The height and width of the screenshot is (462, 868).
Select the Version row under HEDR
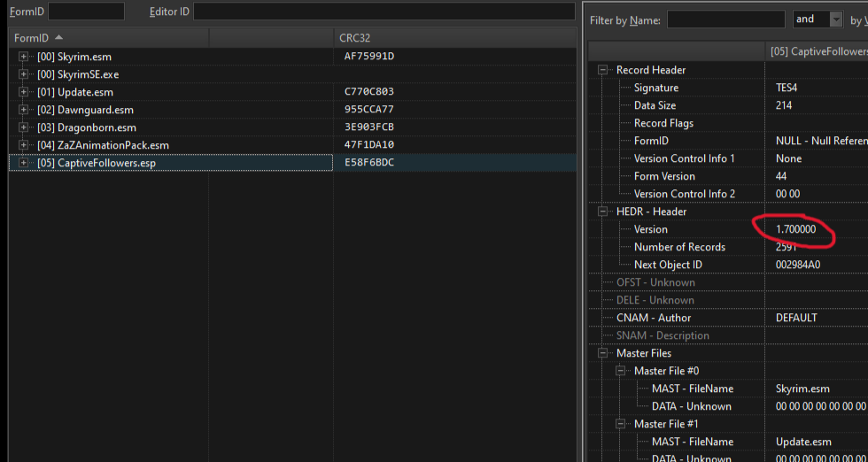click(x=728, y=229)
